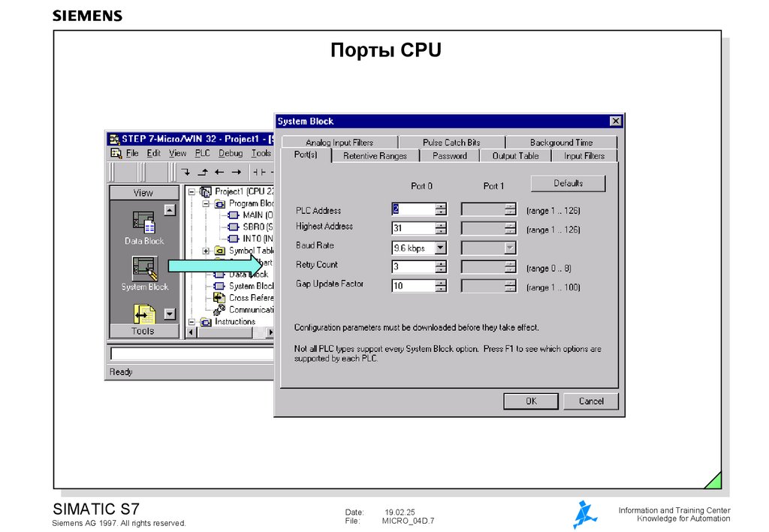Open the PLC menu
This screenshot has width=769, height=532.
click(x=203, y=153)
